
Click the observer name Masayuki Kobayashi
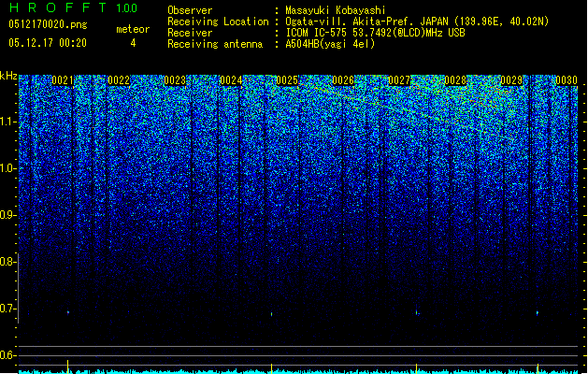336,10
